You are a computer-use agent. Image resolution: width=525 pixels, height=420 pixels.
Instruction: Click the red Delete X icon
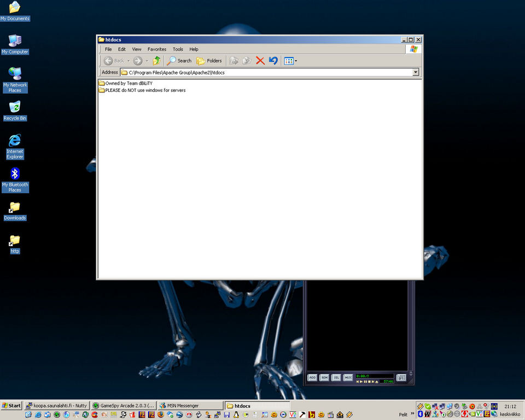pyautogui.click(x=260, y=61)
